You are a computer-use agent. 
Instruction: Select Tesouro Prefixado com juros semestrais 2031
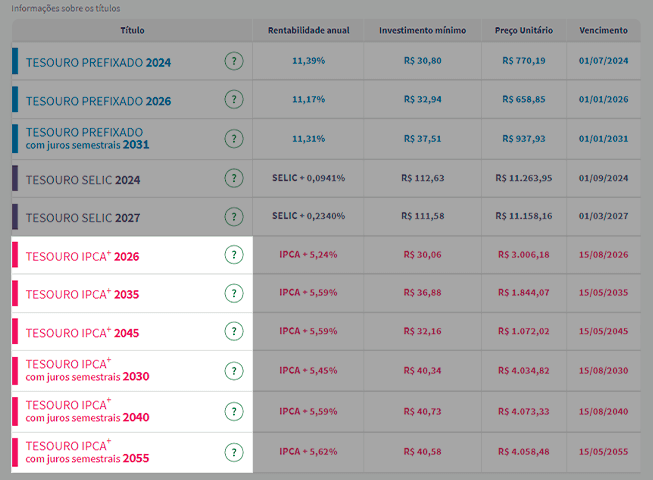coord(87,139)
